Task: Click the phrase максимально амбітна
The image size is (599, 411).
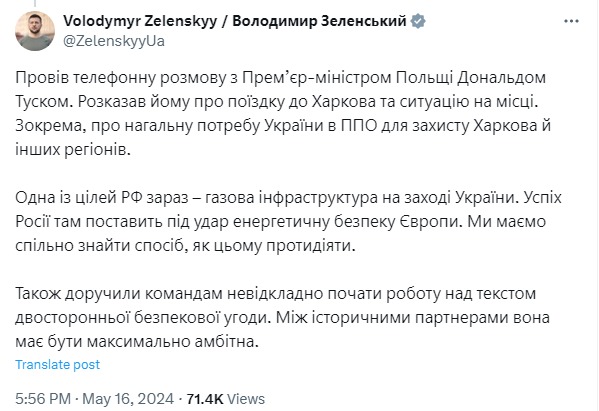Action: pyautogui.click(x=173, y=341)
